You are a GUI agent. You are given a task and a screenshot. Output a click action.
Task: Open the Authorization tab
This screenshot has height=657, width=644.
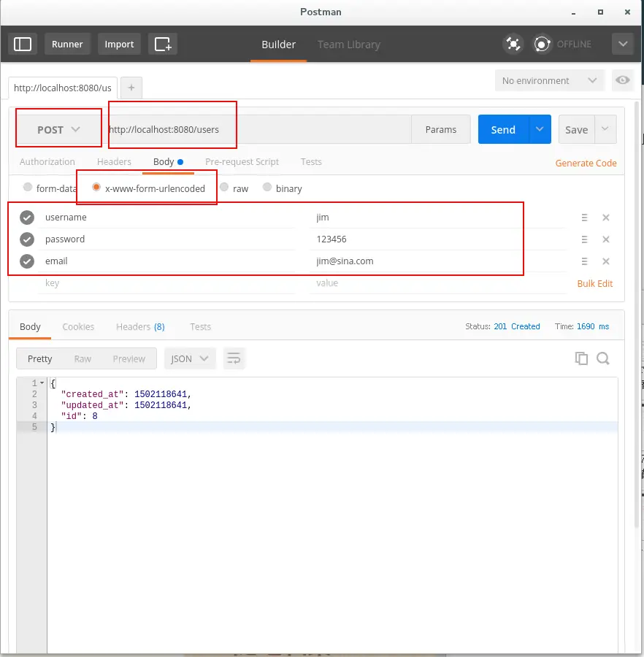[47, 162]
